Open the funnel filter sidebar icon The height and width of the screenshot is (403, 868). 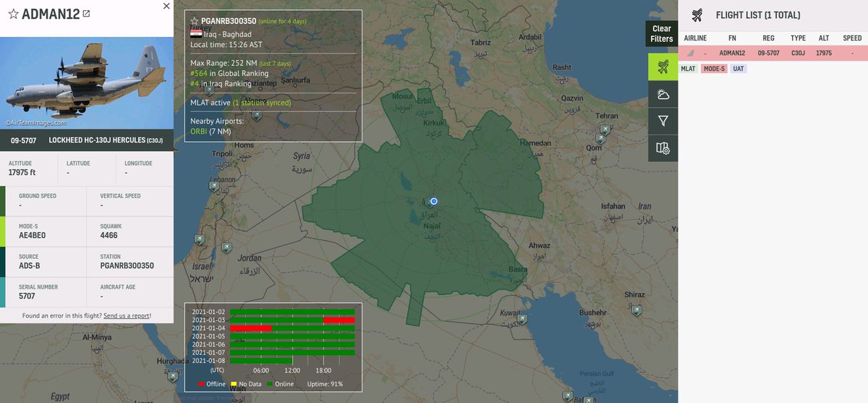663,122
